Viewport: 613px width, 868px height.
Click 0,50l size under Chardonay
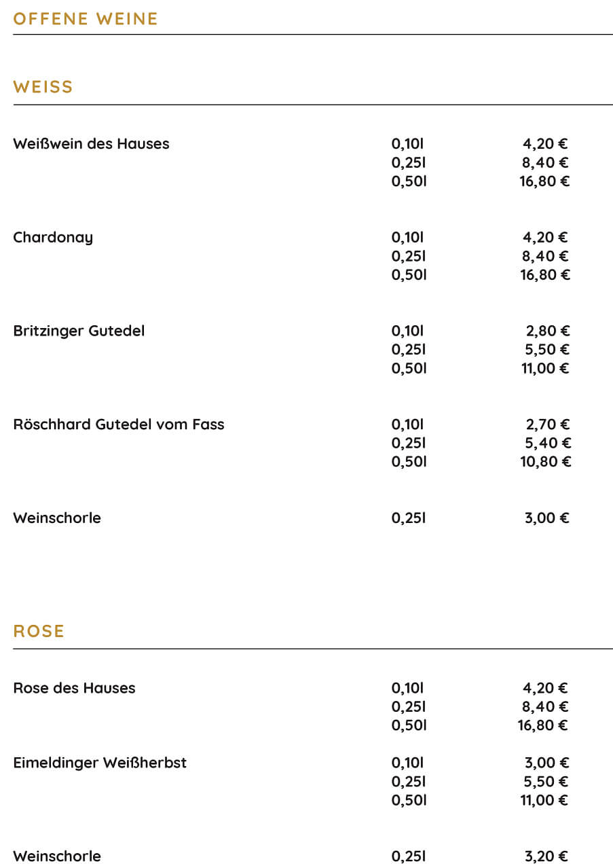[409, 275]
